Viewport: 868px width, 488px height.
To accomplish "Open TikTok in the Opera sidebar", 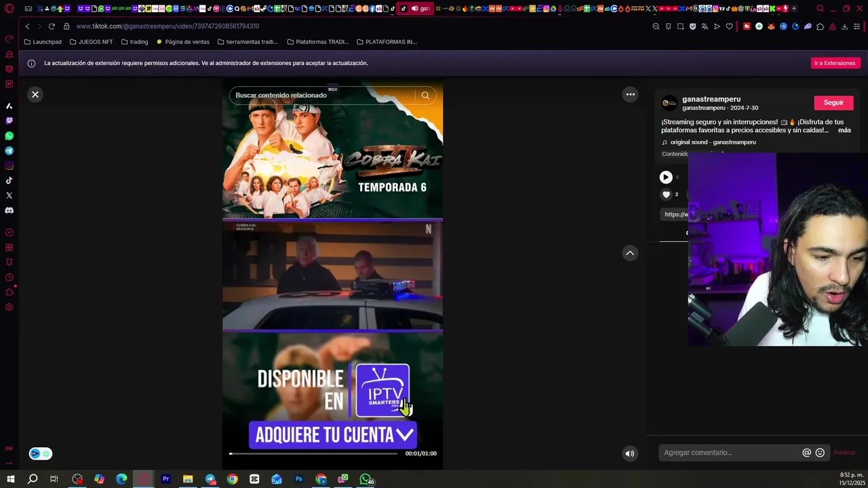I will point(9,180).
